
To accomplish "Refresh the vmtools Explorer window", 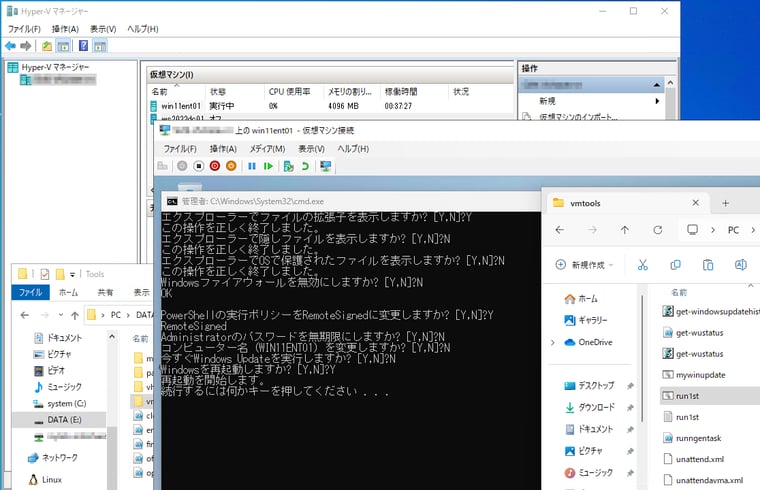I will 658,230.
